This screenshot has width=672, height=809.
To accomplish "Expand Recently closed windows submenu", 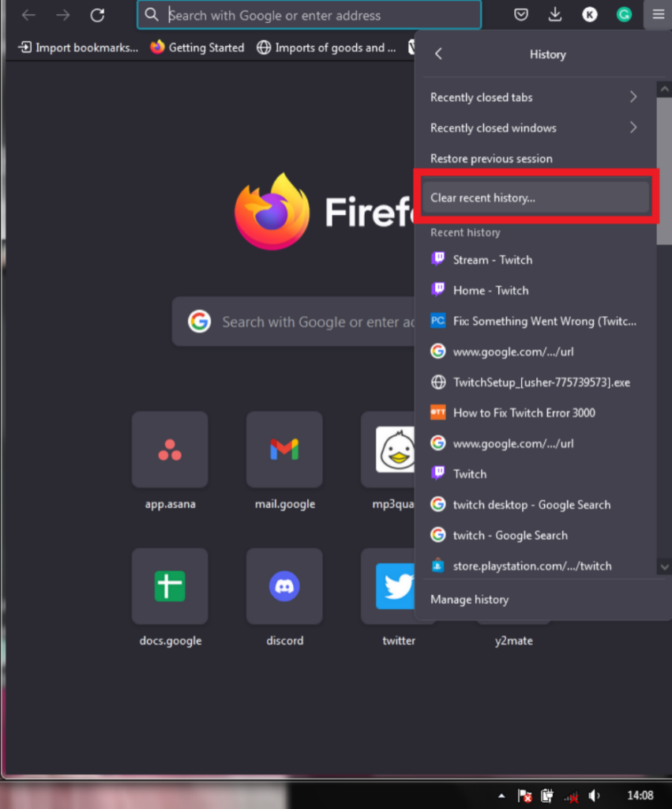I will 535,127.
